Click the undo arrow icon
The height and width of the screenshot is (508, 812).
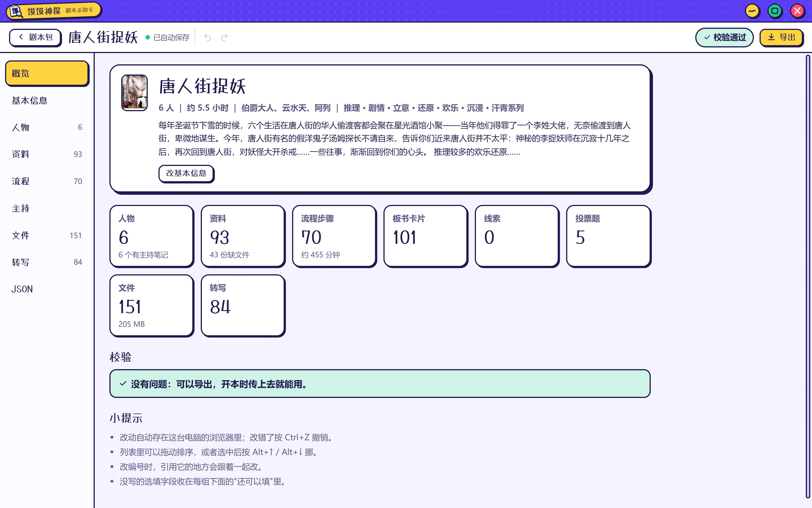207,37
